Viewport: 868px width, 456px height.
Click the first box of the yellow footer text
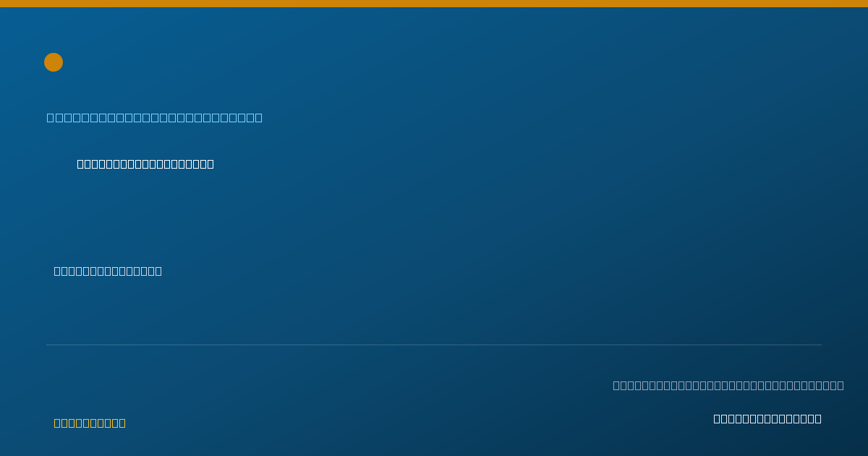58,423
